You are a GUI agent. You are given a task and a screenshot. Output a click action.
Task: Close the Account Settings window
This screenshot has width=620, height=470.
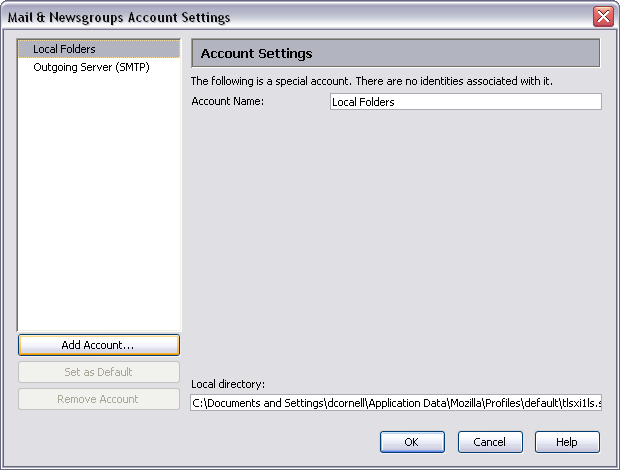(603, 17)
